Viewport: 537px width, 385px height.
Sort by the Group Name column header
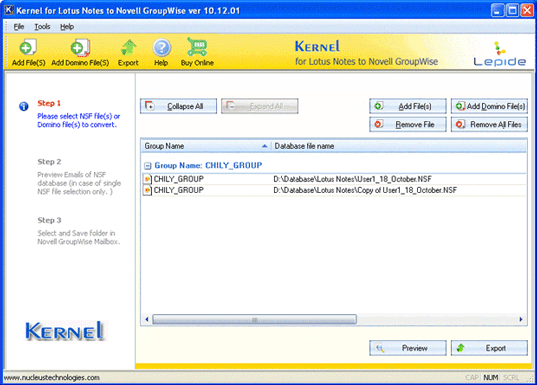coord(206,146)
